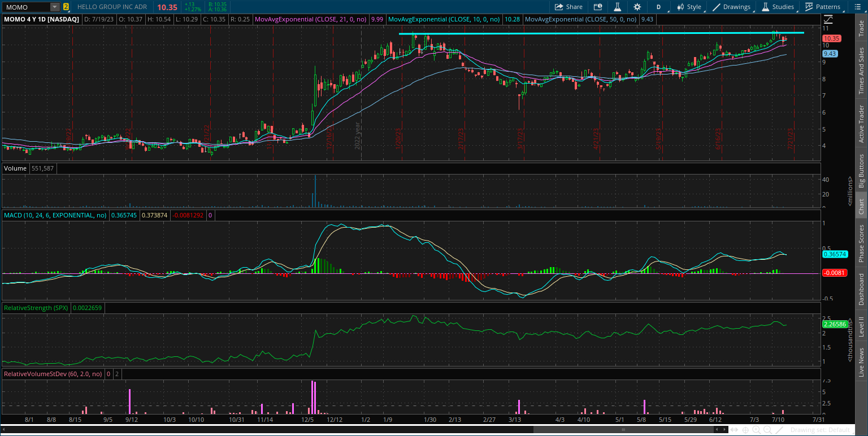Open the Live News side tab

click(x=861, y=362)
